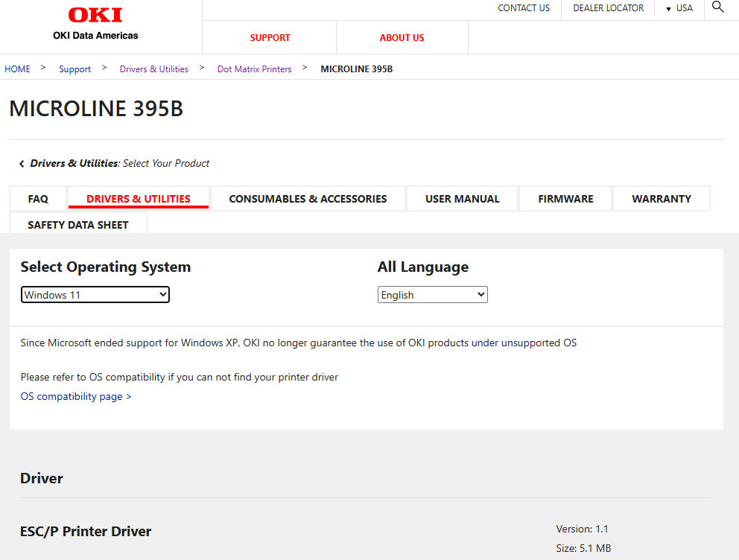
Task: Open the CONSUMABLES & ACCESSORIES tab
Action: 308,199
